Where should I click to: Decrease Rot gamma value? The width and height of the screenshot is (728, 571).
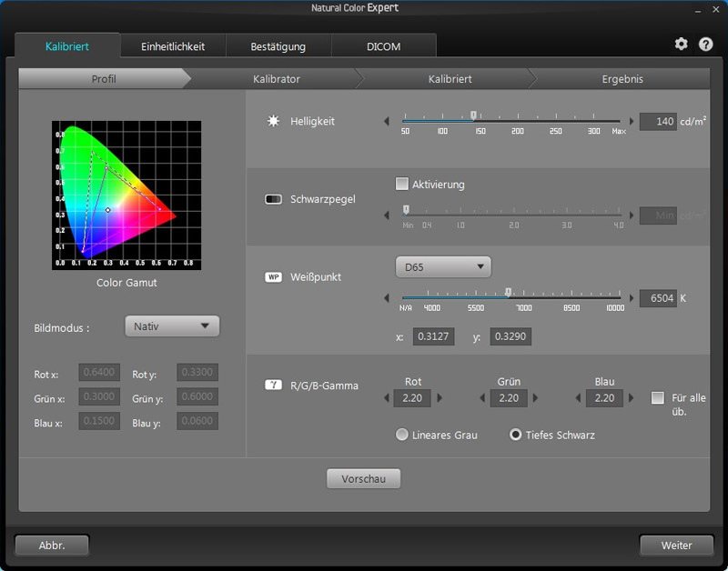point(386,398)
